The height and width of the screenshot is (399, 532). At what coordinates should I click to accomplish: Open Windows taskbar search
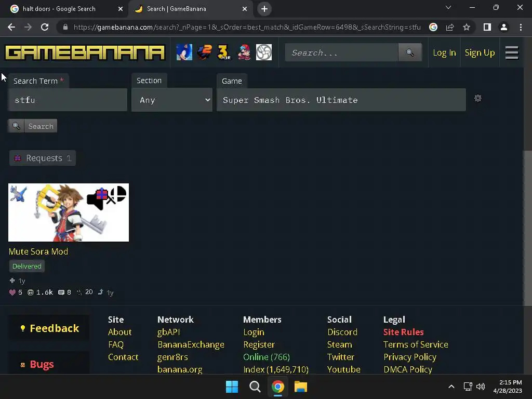point(255,387)
